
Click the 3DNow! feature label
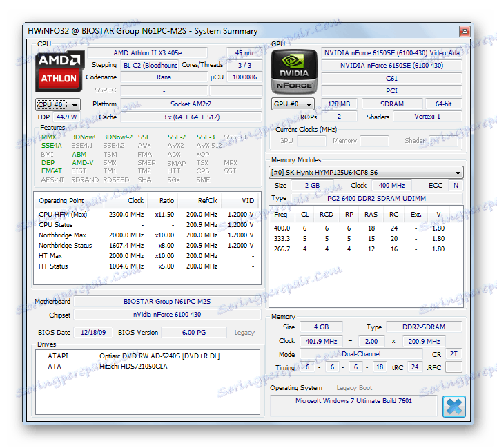tap(84, 137)
